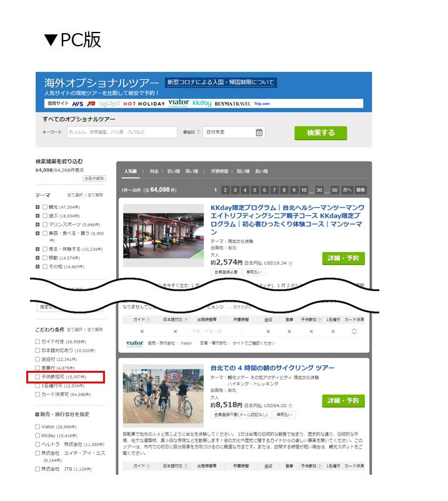Sort results by 人気順 tab
Screen dimensions: 448x501
click(x=130, y=171)
